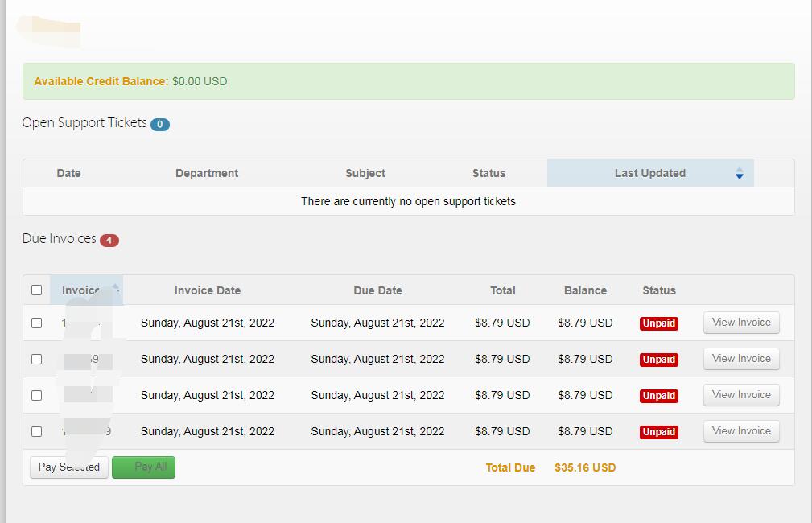Sort tickets by Subject column header
Image resolution: width=812 pixels, height=523 pixels.
coord(365,173)
